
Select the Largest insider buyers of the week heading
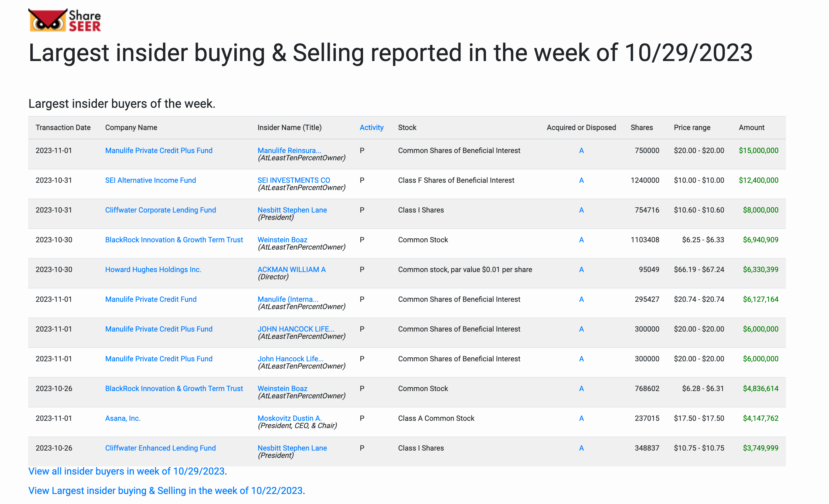[x=122, y=103]
